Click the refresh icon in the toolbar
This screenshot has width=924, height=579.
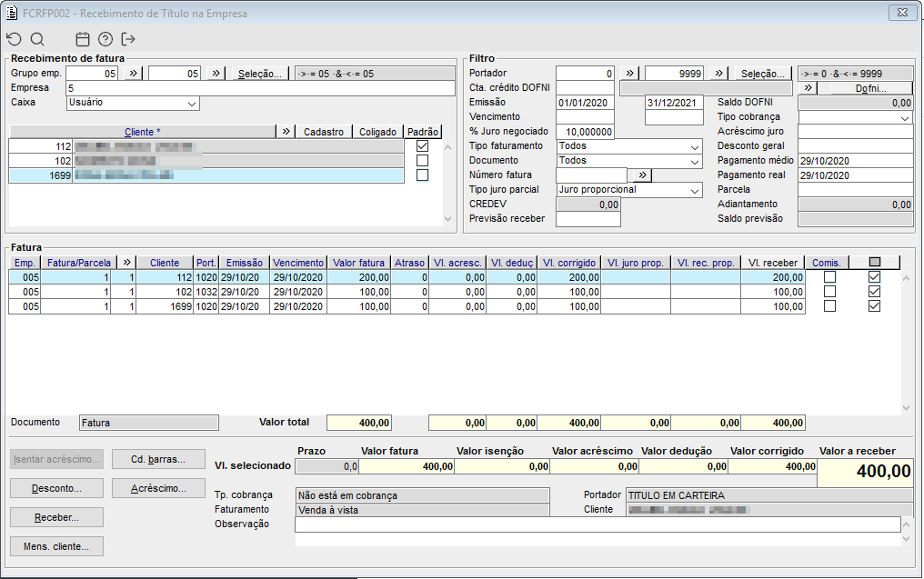coord(14,39)
